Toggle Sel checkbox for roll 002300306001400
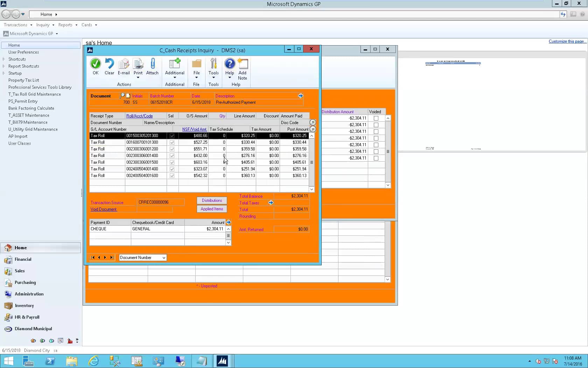588x368 pixels. pos(172,156)
